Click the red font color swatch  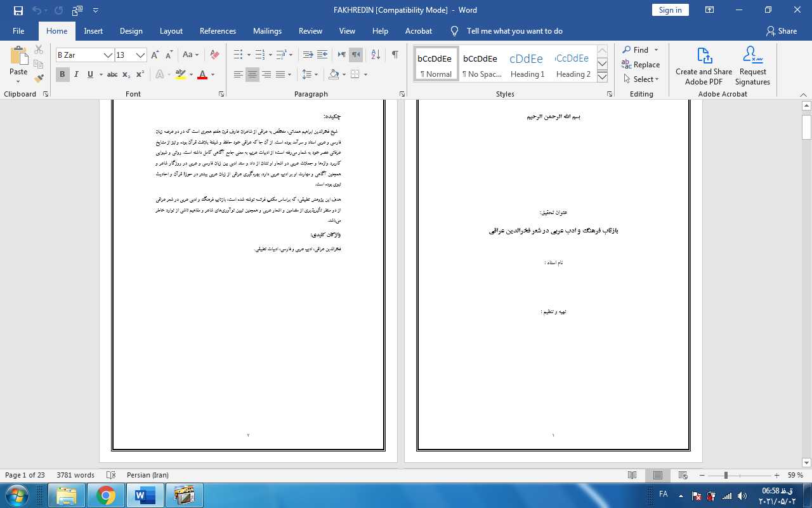coord(202,75)
